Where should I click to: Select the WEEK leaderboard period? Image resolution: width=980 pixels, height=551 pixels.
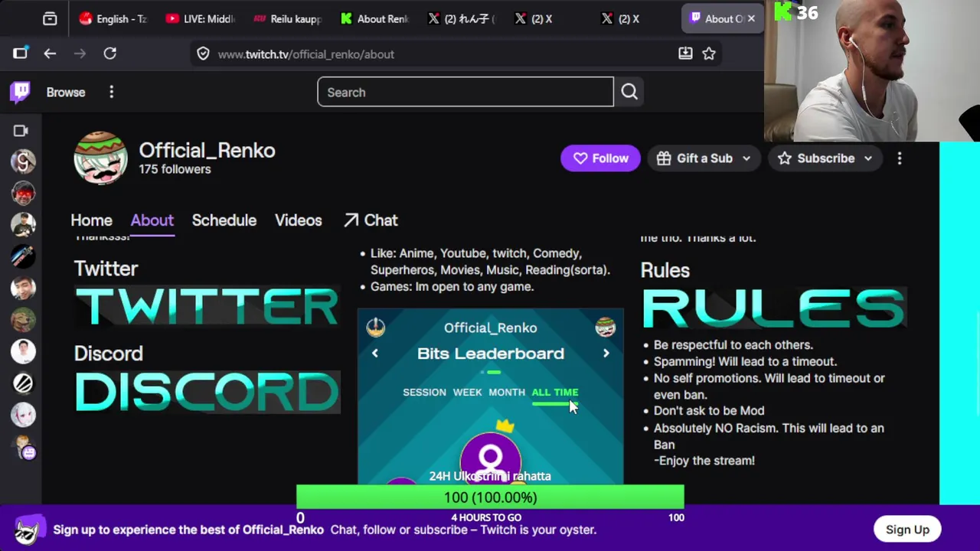[467, 392]
